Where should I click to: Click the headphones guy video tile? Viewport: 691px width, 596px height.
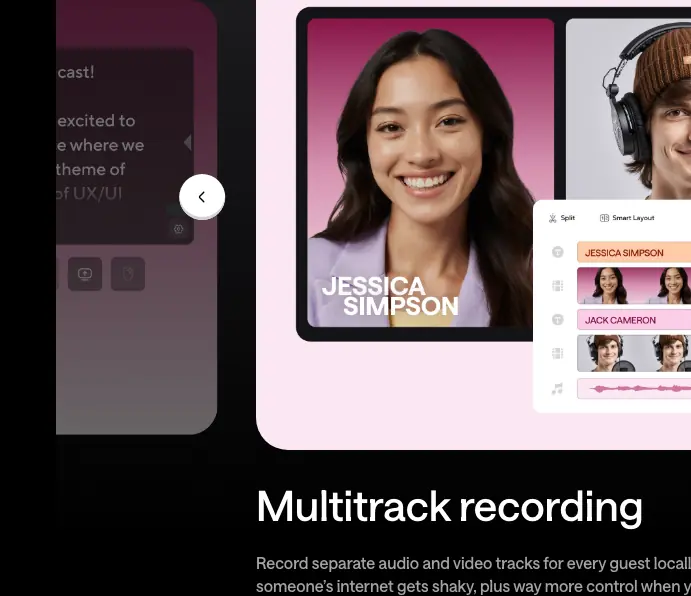point(628,109)
